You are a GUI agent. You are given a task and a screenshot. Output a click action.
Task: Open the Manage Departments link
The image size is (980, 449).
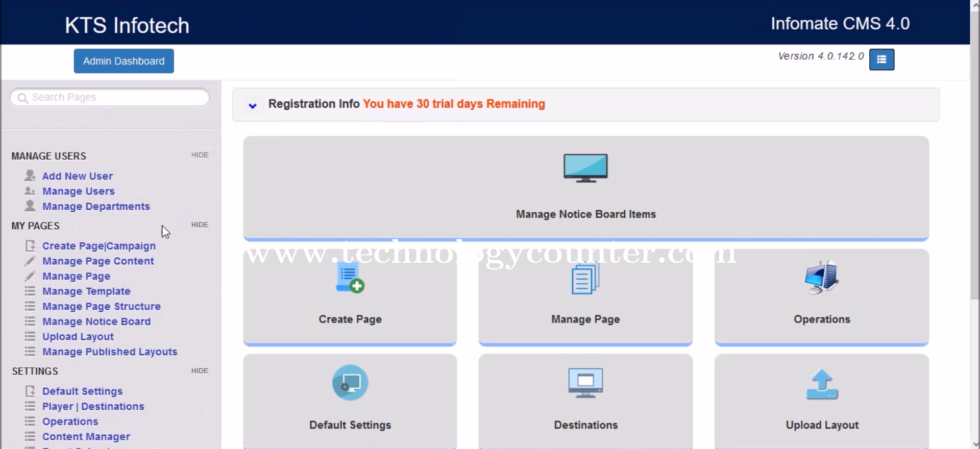point(96,207)
